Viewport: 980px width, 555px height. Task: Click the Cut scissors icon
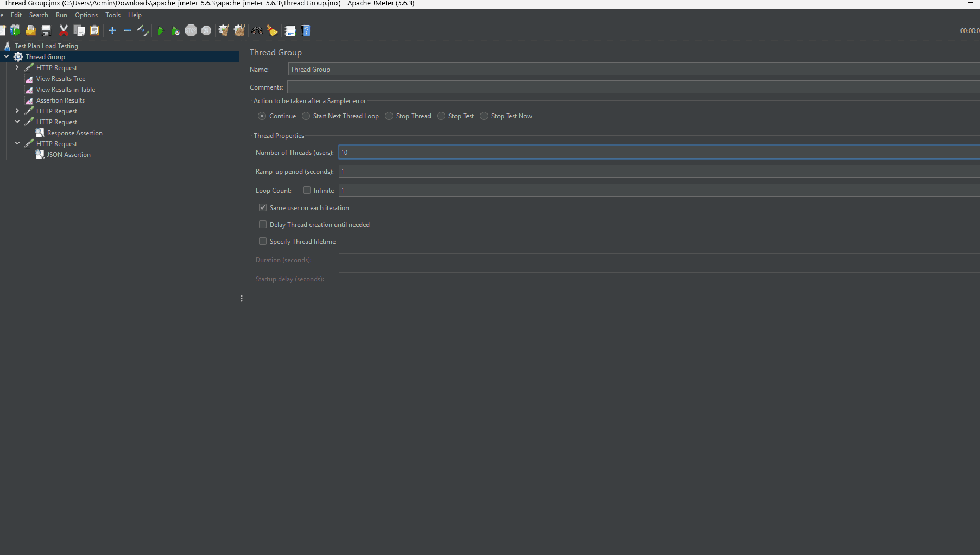(x=64, y=31)
